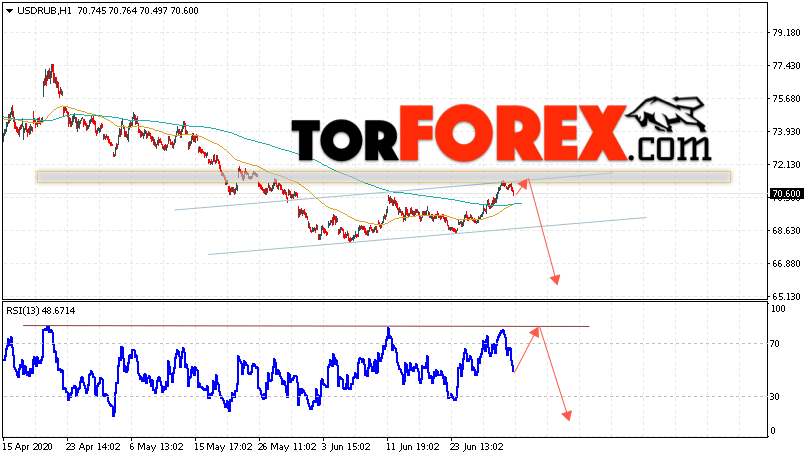This screenshot has width=808, height=458.
Task: Click the 23 Jun 13:02 time label
Action: (477, 447)
